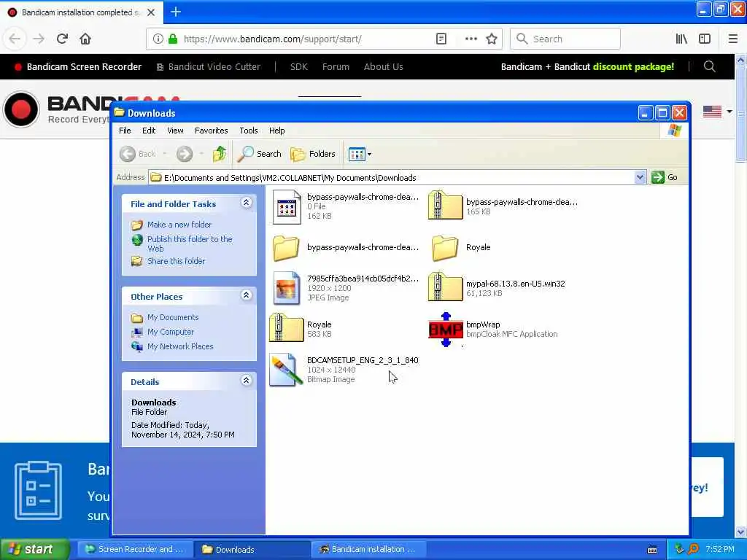Click the Firefox Search box

(x=565, y=39)
